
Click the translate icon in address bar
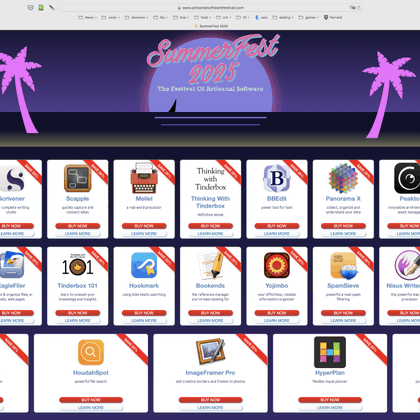tap(352, 8)
